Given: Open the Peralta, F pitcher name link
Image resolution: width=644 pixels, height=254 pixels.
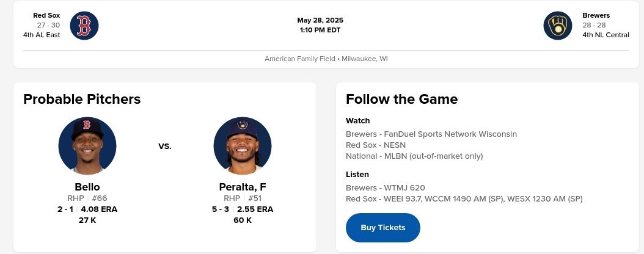Looking at the screenshot, I should (243, 187).
